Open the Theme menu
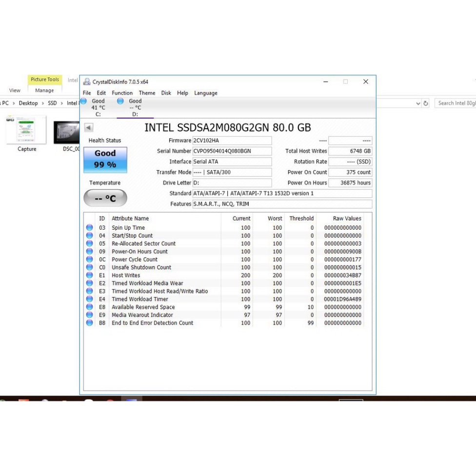This screenshot has height=476, width=476. click(x=147, y=93)
